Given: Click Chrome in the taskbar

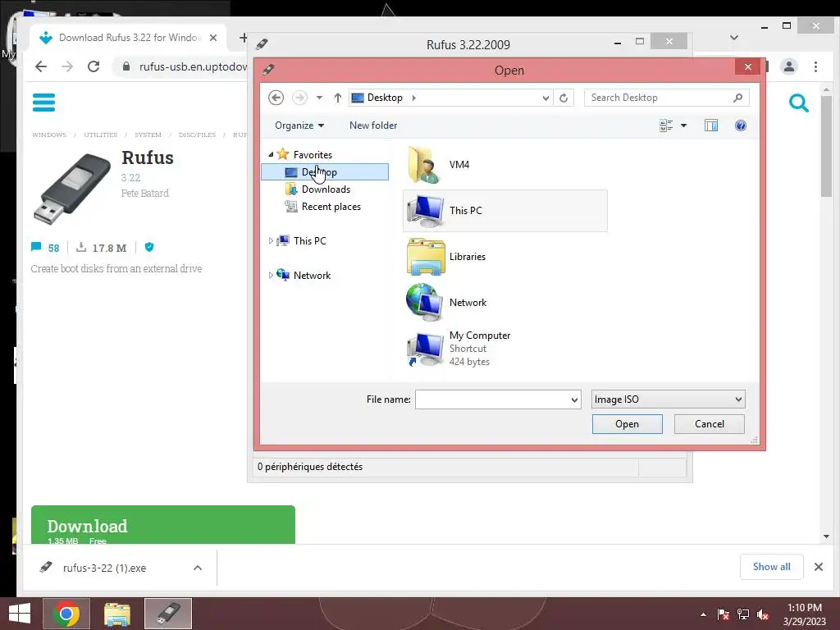Looking at the screenshot, I should pos(66,614).
